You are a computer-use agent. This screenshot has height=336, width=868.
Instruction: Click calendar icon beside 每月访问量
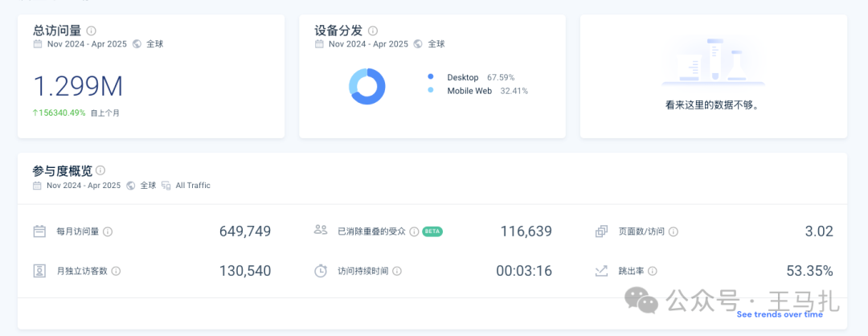coord(39,232)
